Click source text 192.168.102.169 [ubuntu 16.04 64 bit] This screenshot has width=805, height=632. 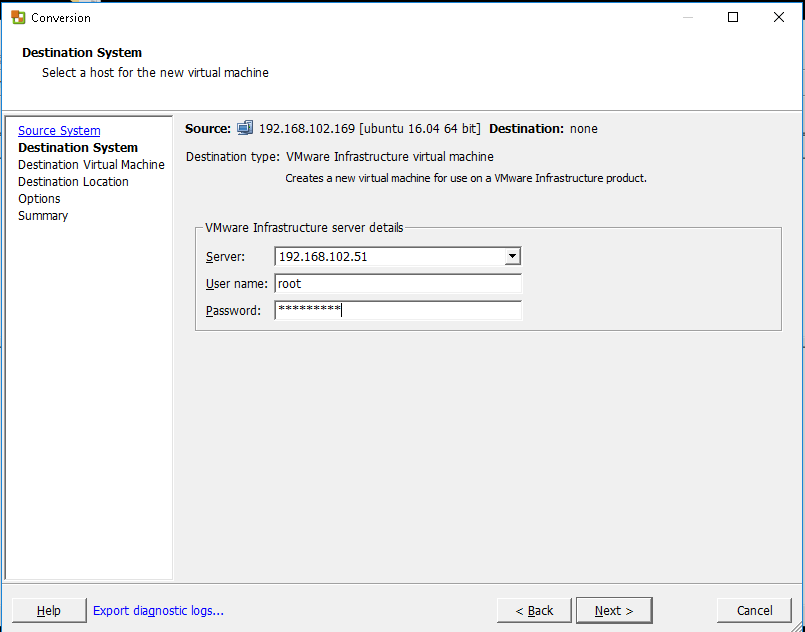click(x=370, y=128)
